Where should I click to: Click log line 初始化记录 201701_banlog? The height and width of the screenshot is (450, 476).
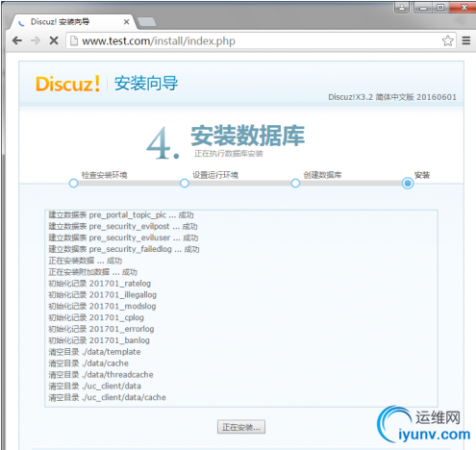click(99, 340)
